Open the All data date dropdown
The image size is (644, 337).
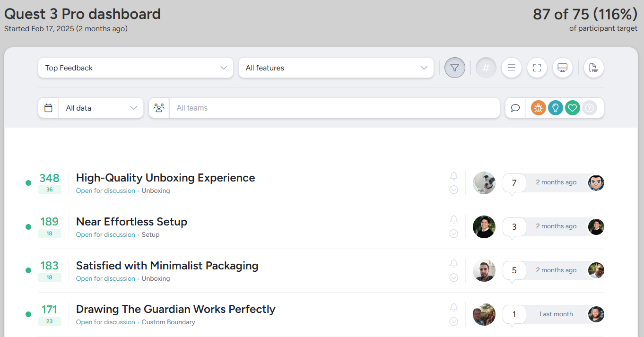(101, 108)
